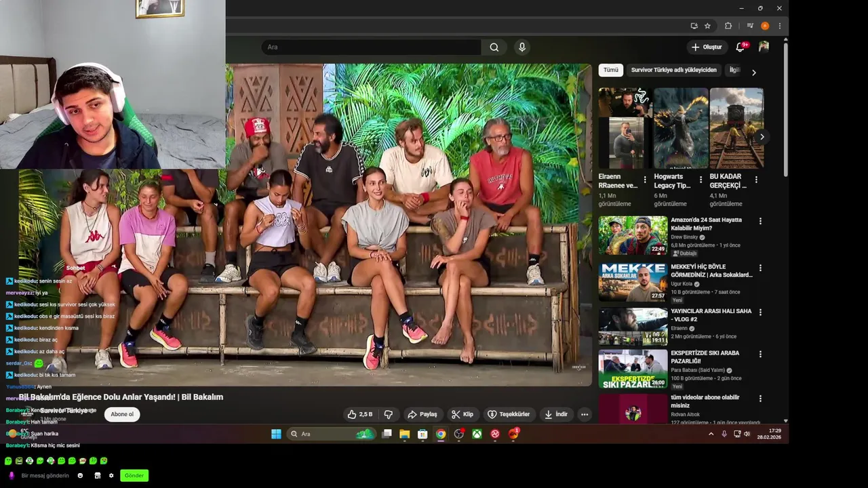Open options for YAYINCILAR ARASI HALI SAHA video
The height and width of the screenshot is (488, 868).
coord(760,312)
